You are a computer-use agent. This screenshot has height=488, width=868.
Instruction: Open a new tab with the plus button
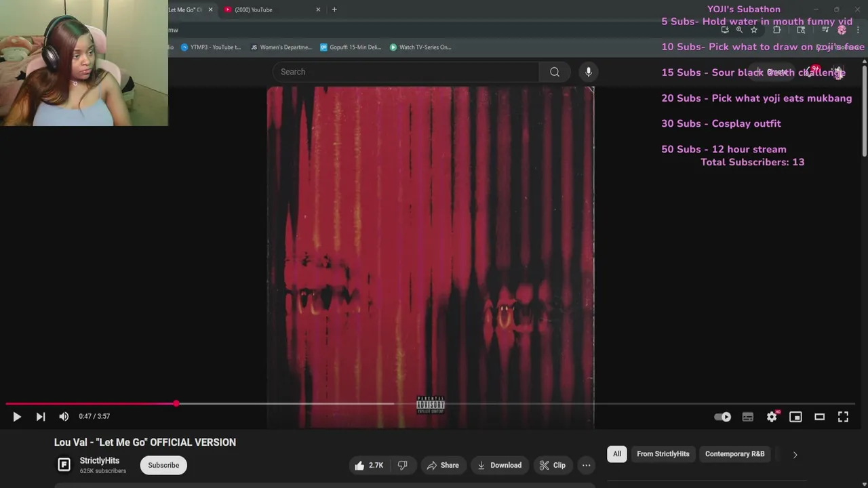[x=334, y=9]
